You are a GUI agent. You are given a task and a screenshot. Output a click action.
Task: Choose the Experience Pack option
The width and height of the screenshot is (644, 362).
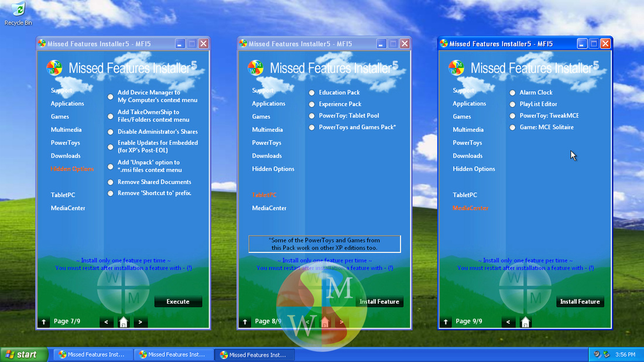[x=311, y=104]
